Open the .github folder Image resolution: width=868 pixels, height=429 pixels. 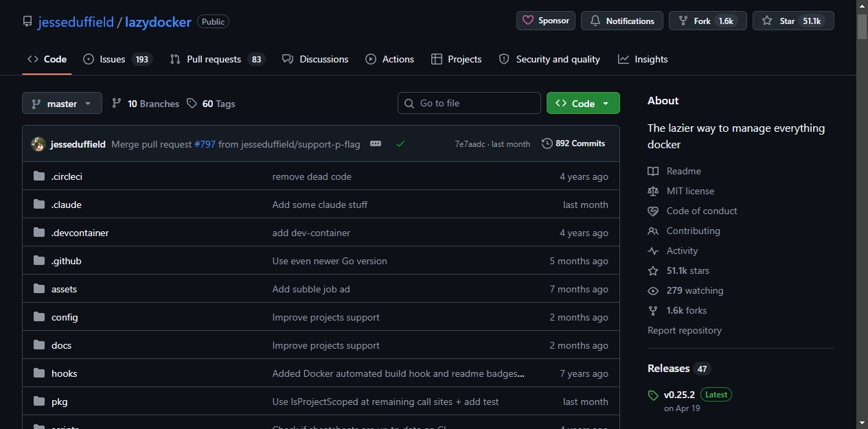click(x=67, y=261)
